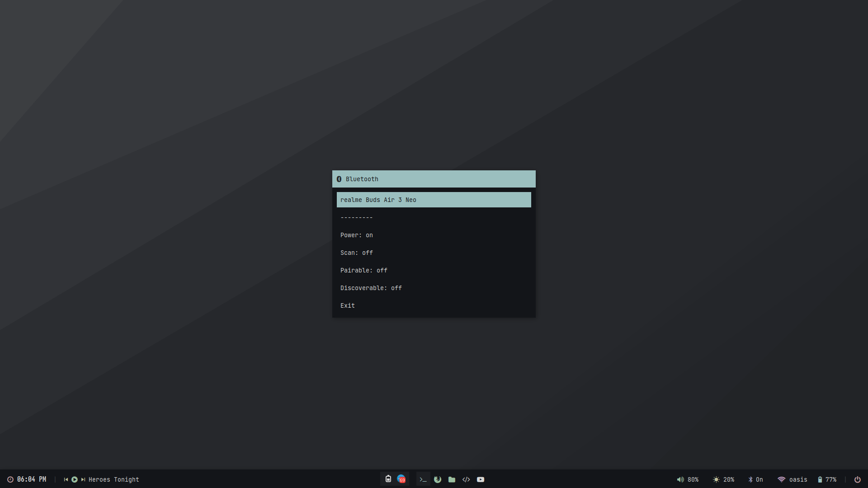Toggle Discoverable: off option

pyautogui.click(x=371, y=288)
